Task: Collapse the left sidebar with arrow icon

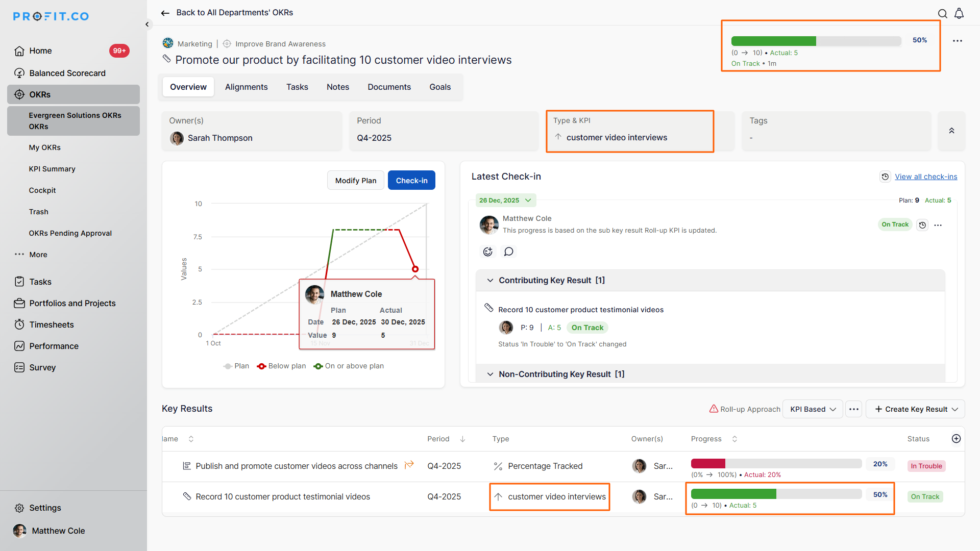Action: click(x=147, y=24)
